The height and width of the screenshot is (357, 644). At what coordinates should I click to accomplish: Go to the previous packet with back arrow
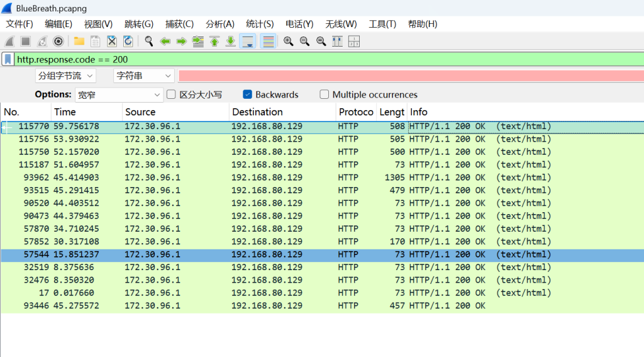[x=165, y=42]
